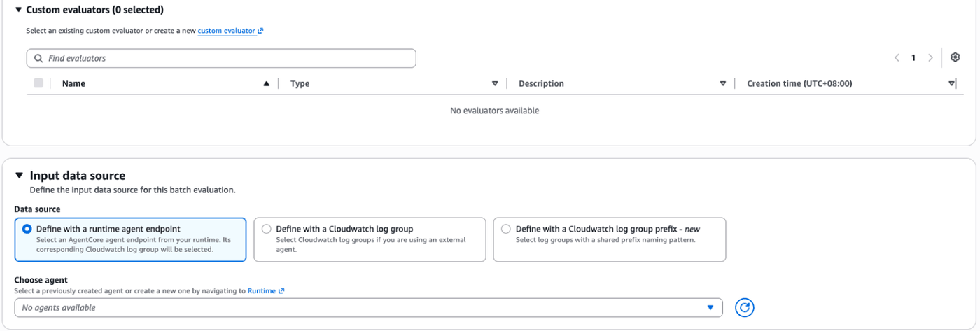
Task: Click the Find evaluators search field
Action: (221, 58)
